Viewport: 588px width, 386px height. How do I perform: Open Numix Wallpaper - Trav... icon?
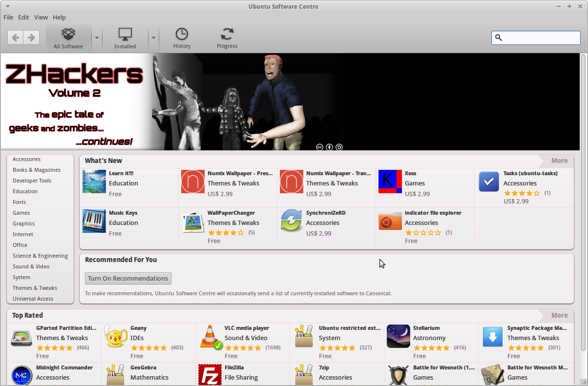click(x=292, y=182)
